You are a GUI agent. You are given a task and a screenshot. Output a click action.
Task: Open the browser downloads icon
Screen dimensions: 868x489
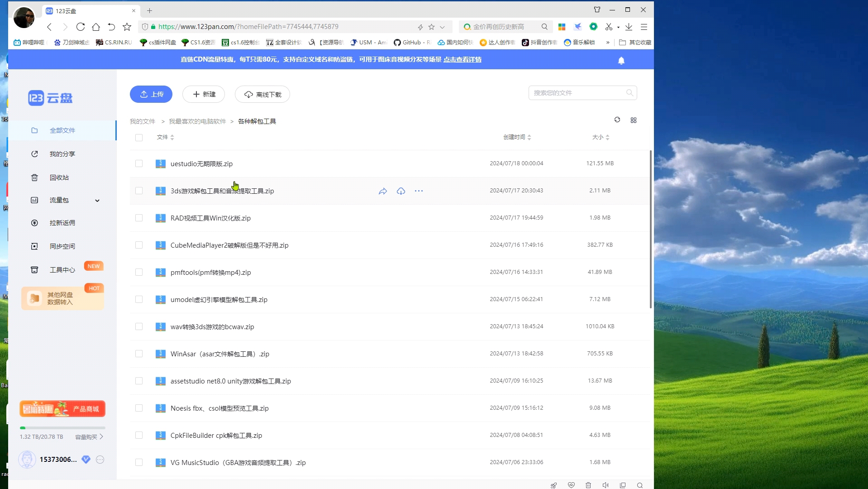pos(629,27)
